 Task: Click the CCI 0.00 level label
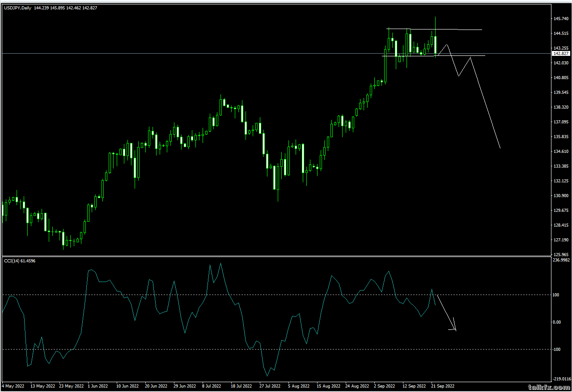click(558, 322)
